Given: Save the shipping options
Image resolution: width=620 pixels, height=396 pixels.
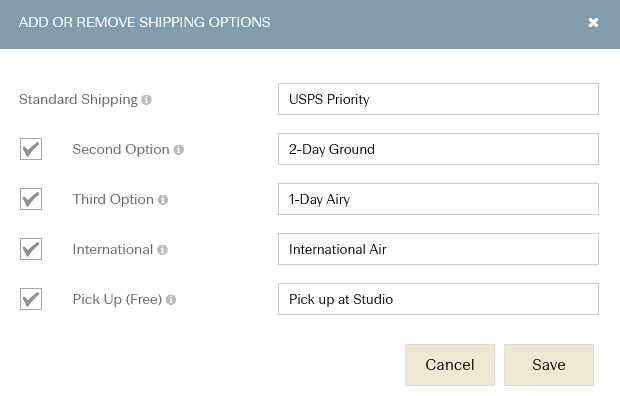Looking at the screenshot, I should [x=549, y=365].
